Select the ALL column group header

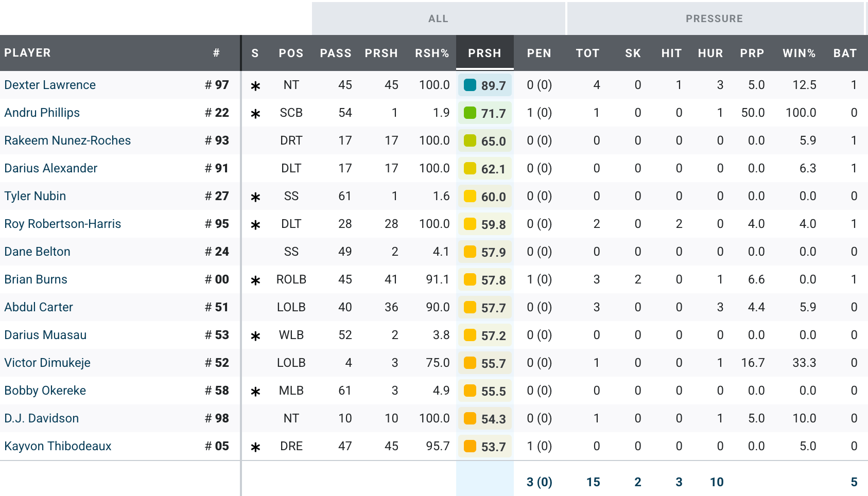(x=438, y=19)
